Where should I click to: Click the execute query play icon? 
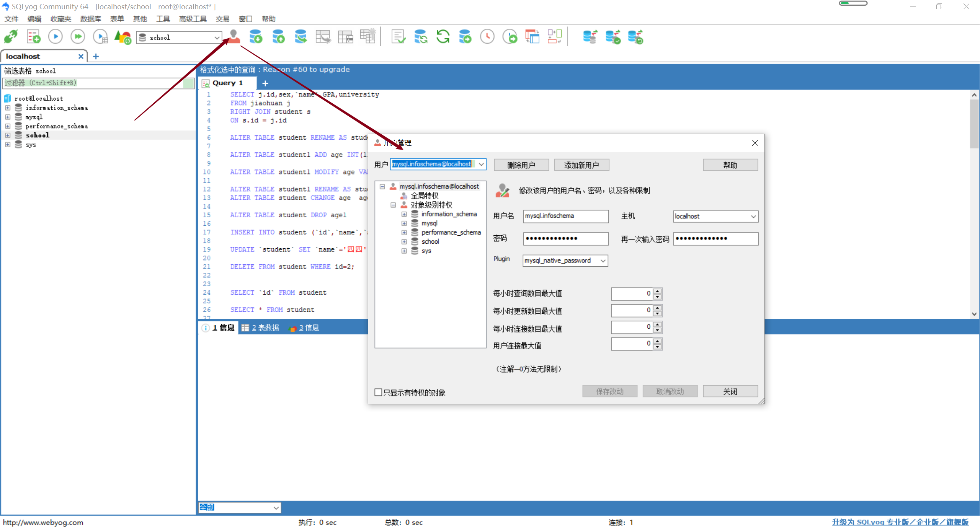pyautogui.click(x=56, y=37)
